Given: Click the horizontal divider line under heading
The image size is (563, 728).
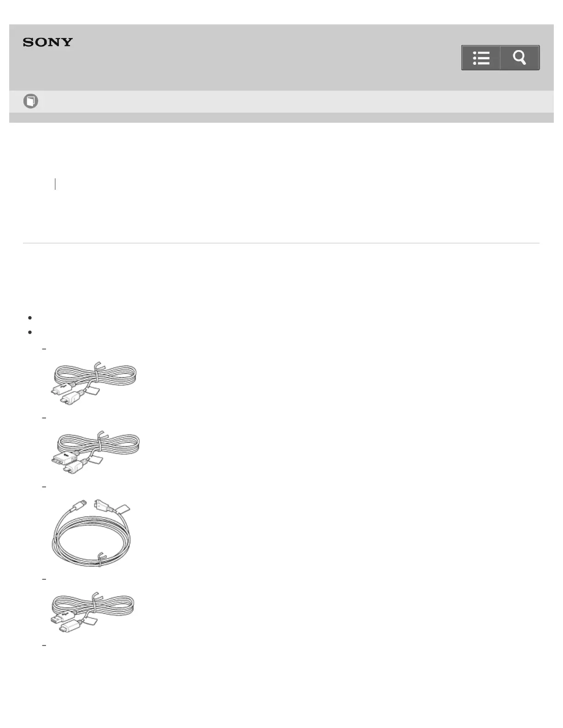Looking at the screenshot, I should click(281, 243).
